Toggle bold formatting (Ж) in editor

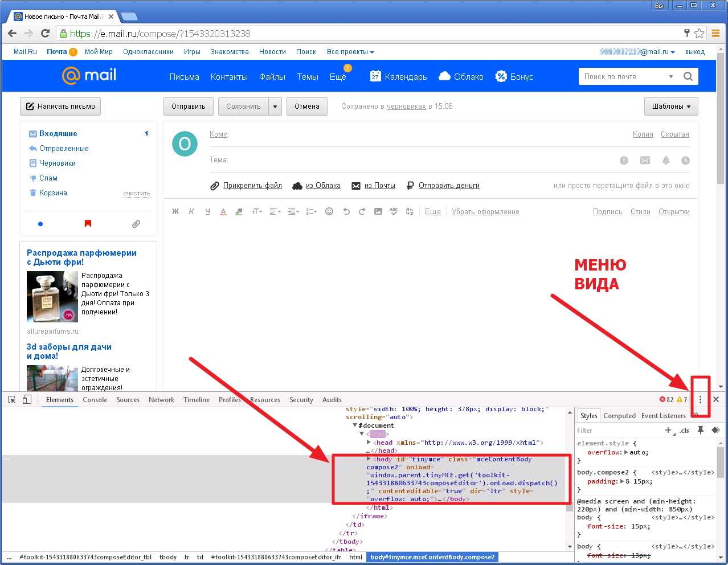tap(175, 211)
